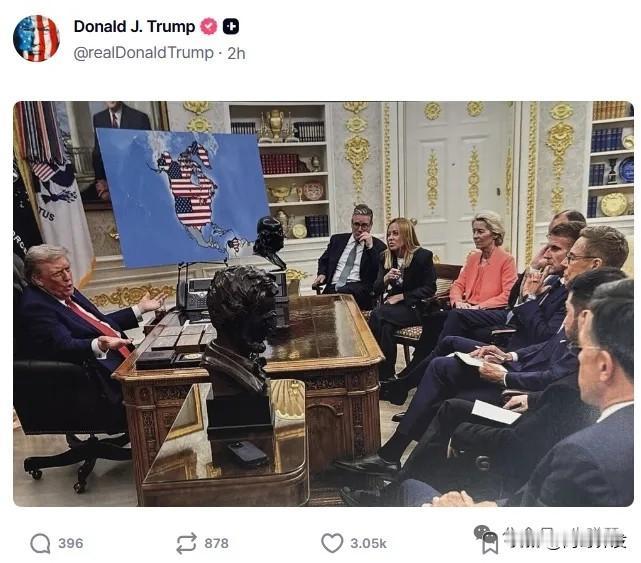Image resolution: width=641 pixels, height=563 pixels.
Task: Like the post with the heart icon
Action: tap(332, 543)
